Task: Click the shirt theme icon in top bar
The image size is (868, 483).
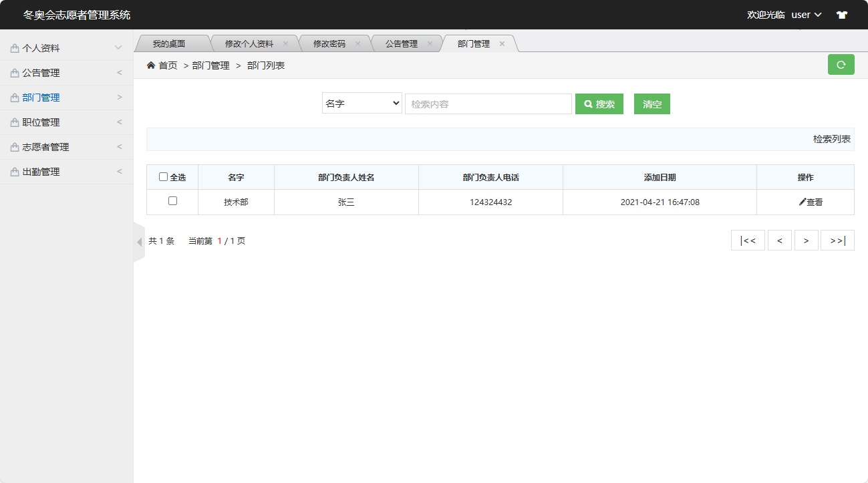Action: [x=841, y=14]
